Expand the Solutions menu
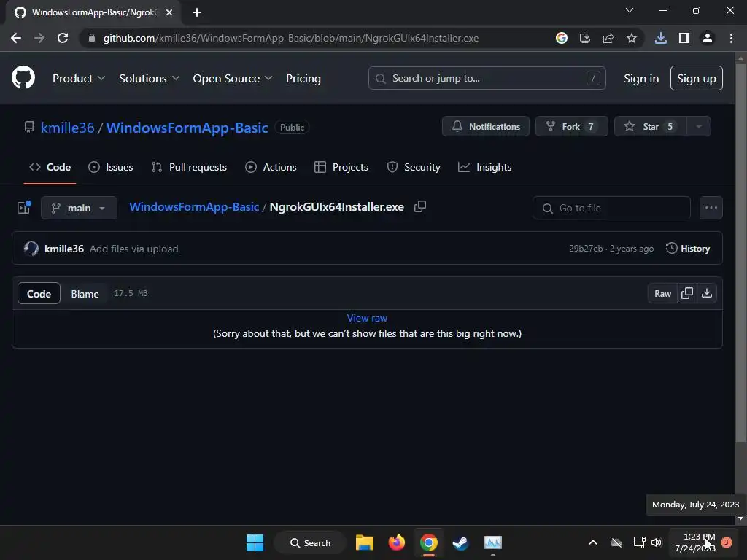Viewport: 747px width, 560px height. click(x=149, y=79)
